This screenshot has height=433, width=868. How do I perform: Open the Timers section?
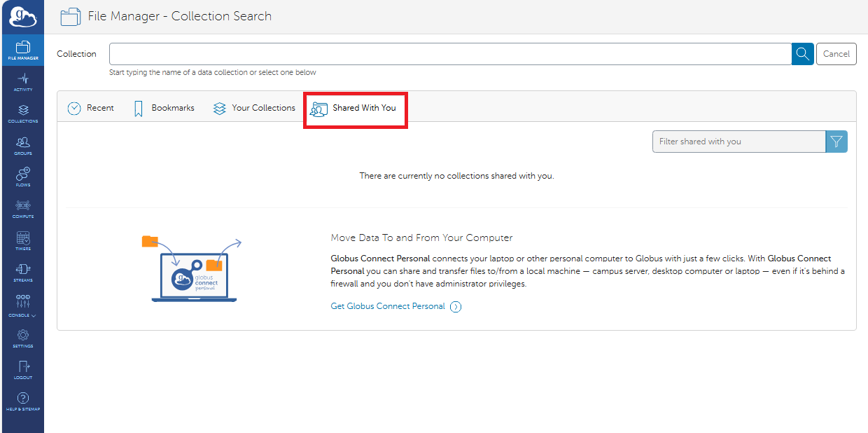pos(22,240)
